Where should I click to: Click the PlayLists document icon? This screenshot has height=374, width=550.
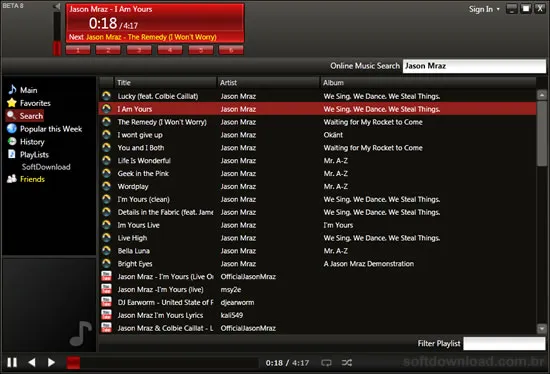(12, 154)
